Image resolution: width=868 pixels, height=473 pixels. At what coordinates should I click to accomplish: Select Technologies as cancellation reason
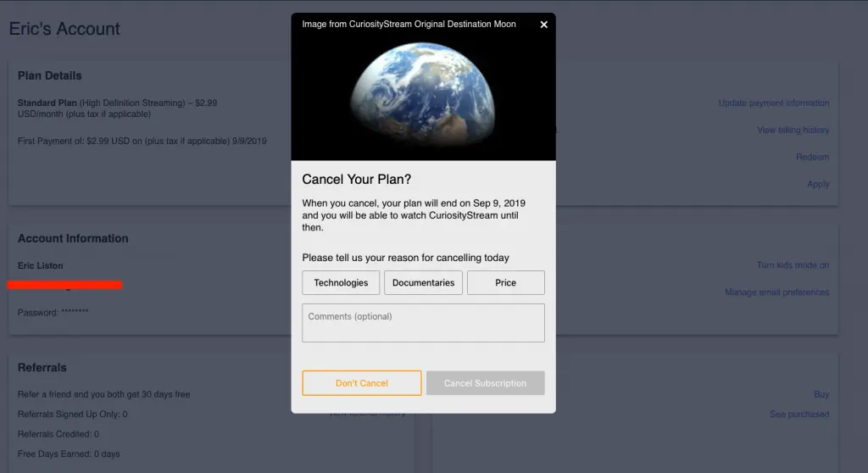(341, 282)
